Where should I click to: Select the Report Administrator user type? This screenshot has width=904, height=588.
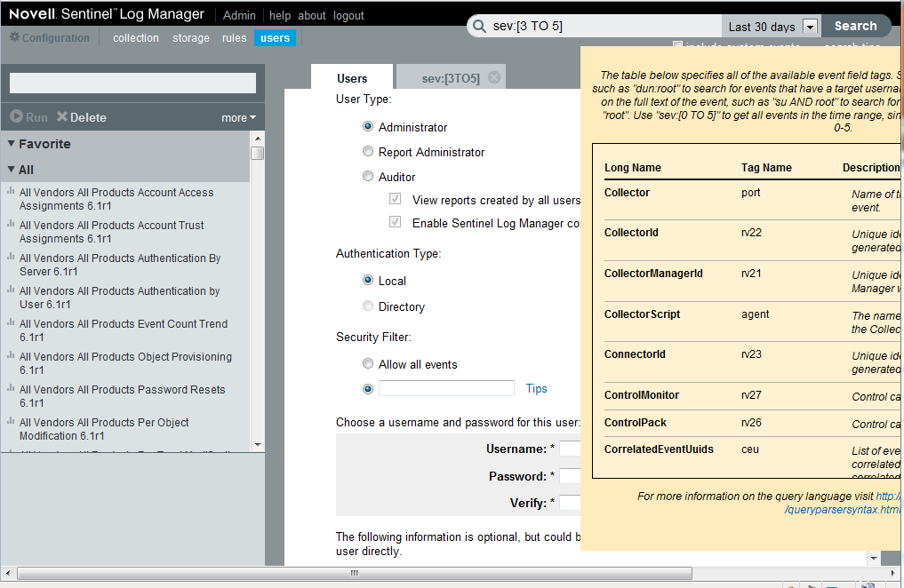tap(368, 152)
